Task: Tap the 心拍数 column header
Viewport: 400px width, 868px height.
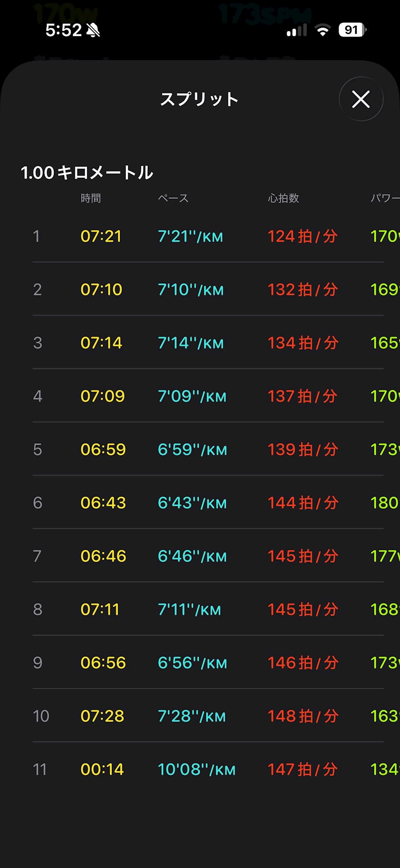Action: coord(283,198)
